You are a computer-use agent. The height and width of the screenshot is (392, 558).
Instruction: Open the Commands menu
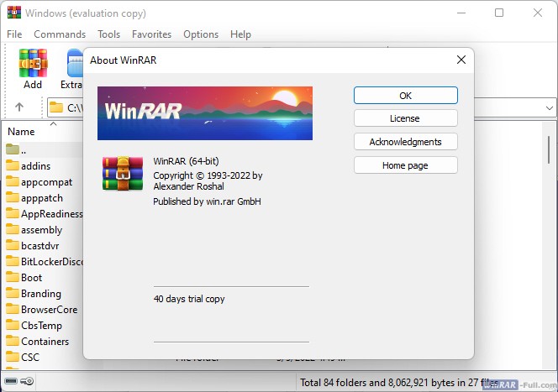coord(60,34)
